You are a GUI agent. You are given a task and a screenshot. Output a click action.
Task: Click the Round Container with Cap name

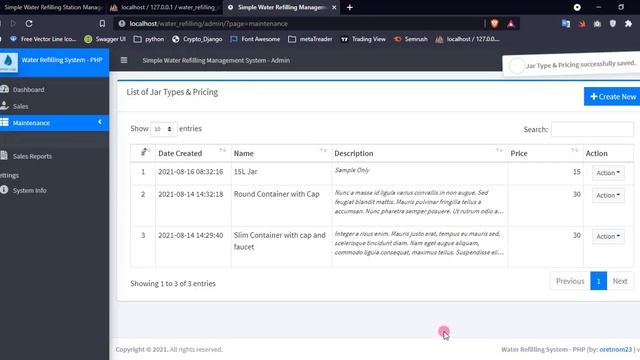[x=276, y=194]
